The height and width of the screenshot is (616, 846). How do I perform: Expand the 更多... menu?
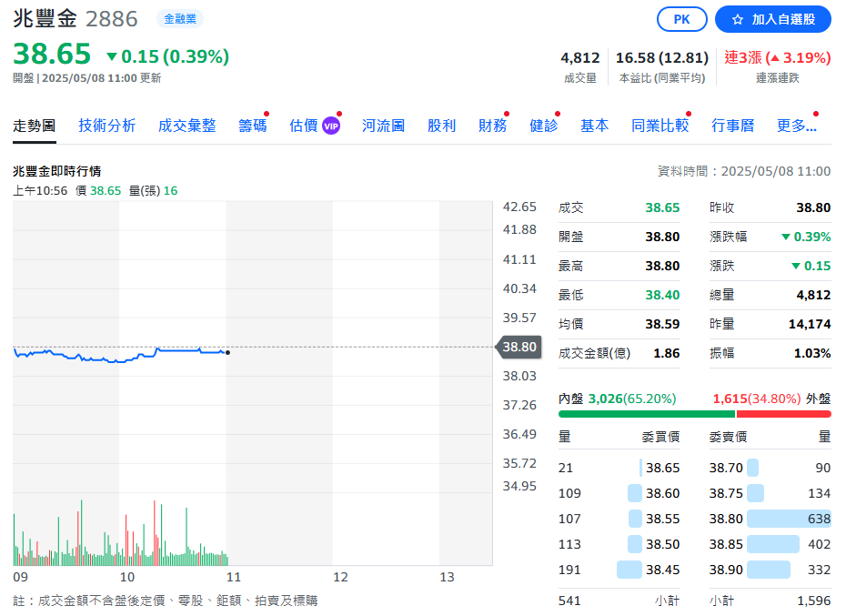pyautogui.click(x=797, y=126)
